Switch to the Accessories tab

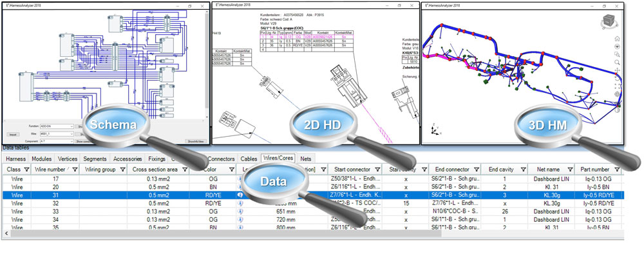click(128, 159)
